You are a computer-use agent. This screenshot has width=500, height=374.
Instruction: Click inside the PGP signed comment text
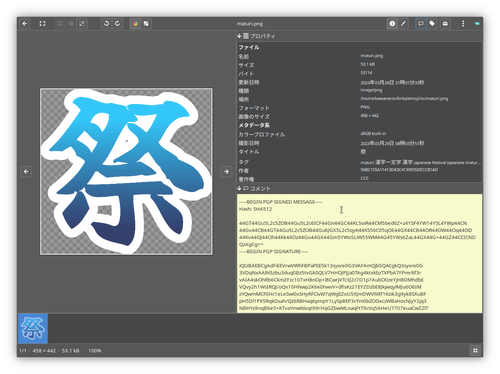[x=359, y=253]
